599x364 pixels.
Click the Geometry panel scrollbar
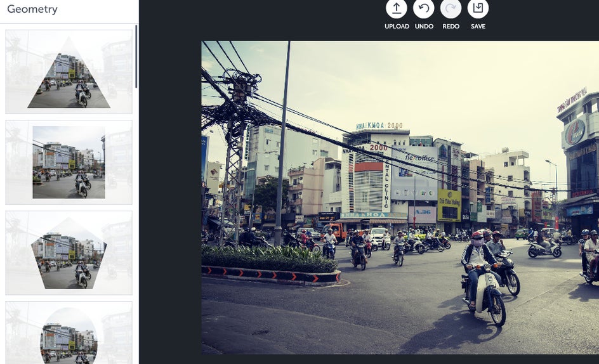point(136,56)
